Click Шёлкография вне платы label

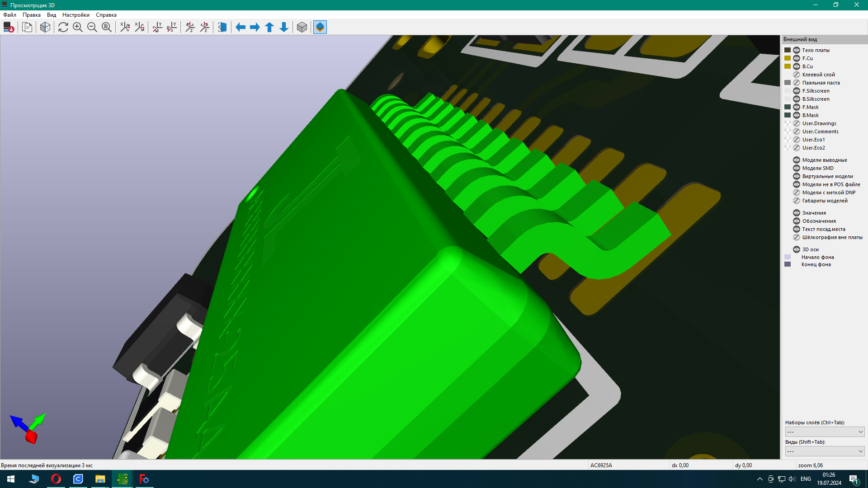pyautogui.click(x=832, y=237)
